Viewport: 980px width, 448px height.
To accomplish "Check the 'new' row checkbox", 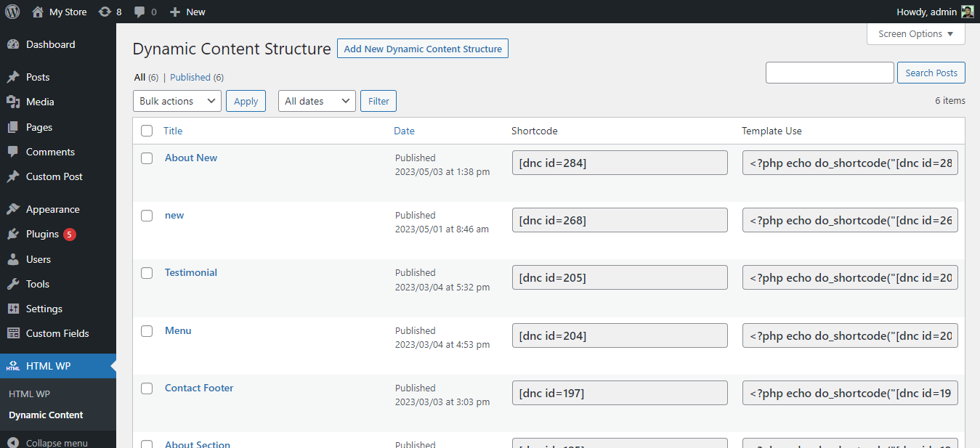I will pyautogui.click(x=147, y=216).
